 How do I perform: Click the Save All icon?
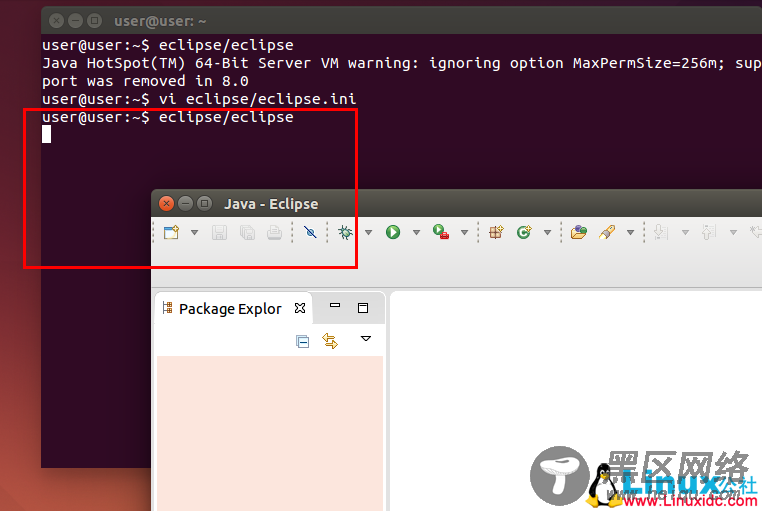[247, 233]
